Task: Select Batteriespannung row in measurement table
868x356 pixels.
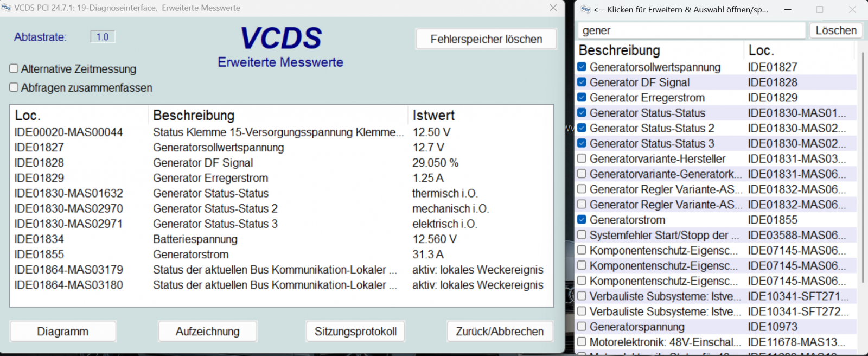Action: pyautogui.click(x=281, y=239)
